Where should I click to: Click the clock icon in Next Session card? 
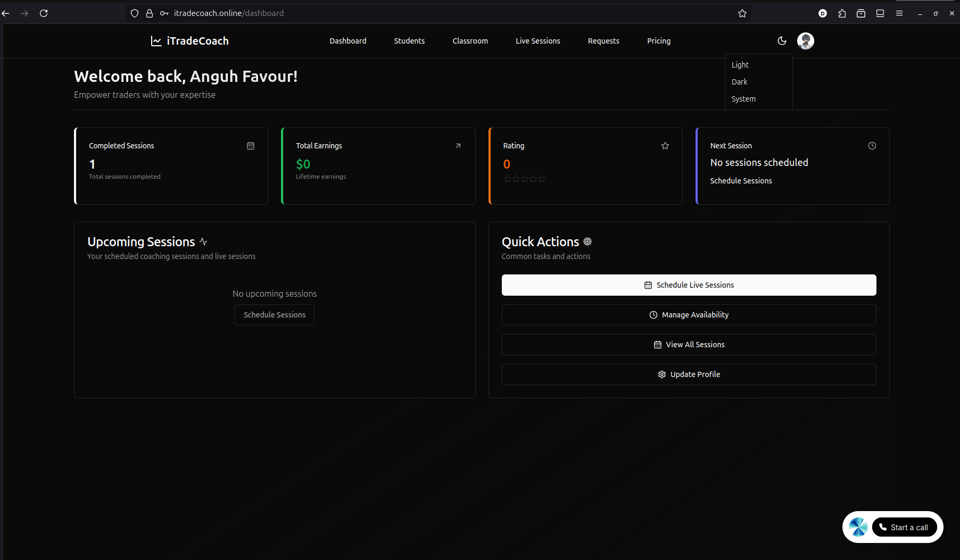click(x=872, y=146)
